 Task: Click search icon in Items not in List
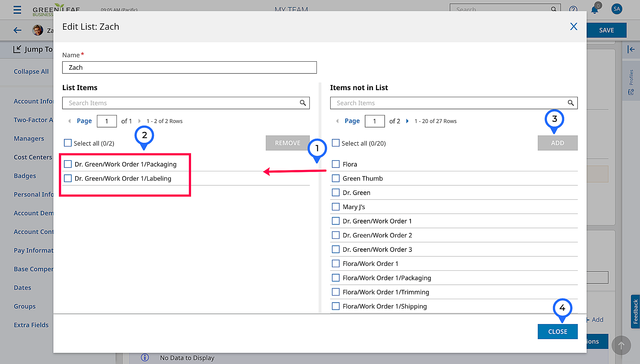point(571,103)
